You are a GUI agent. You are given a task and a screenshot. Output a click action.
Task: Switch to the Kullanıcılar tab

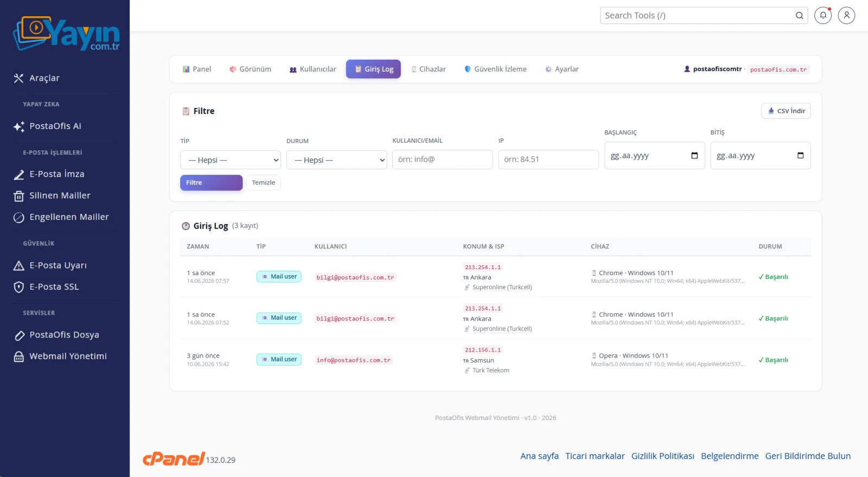tap(312, 69)
